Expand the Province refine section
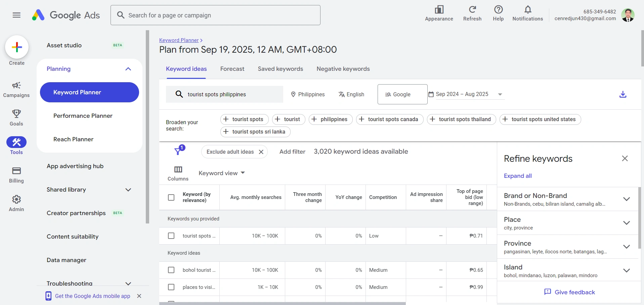The width and height of the screenshot is (644, 305). [x=627, y=247]
